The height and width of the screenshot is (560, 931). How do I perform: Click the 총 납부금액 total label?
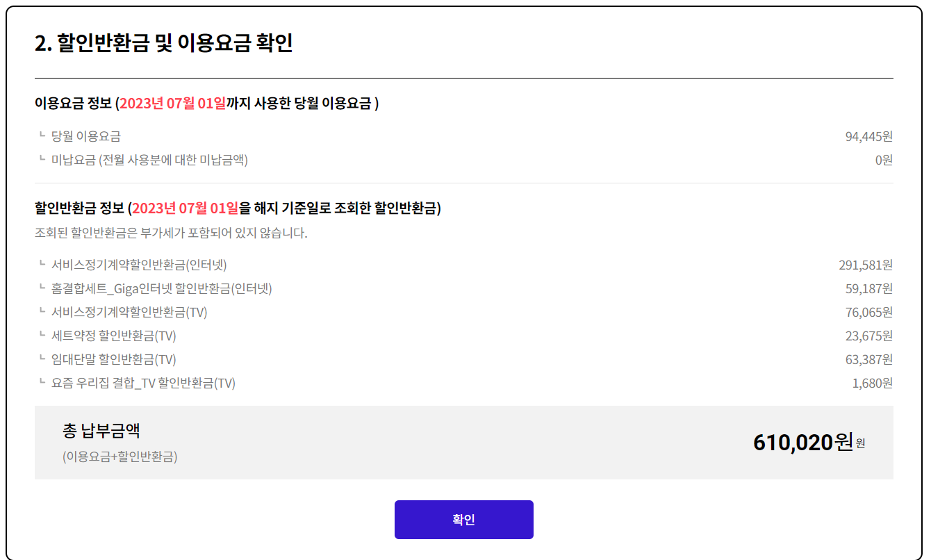pos(101,431)
